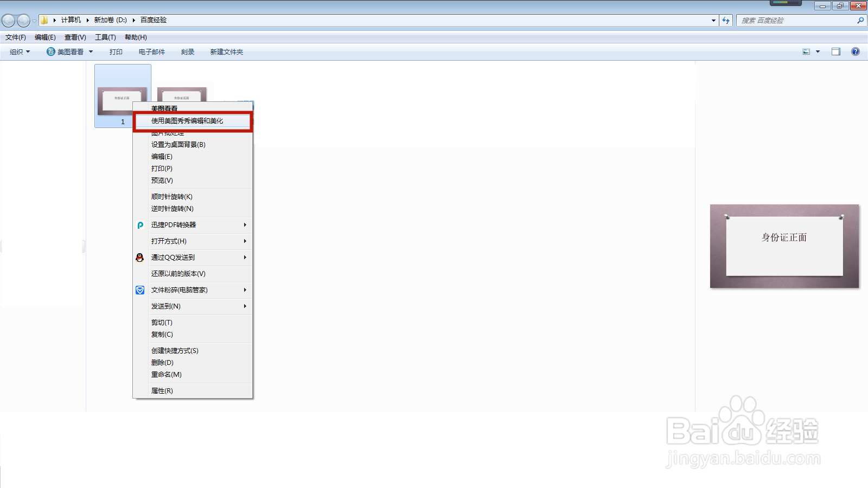The width and height of the screenshot is (868, 488).
Task: Expand the 文件粉碎(电脑管家) submenu arrow
Action: coord(245,290)
